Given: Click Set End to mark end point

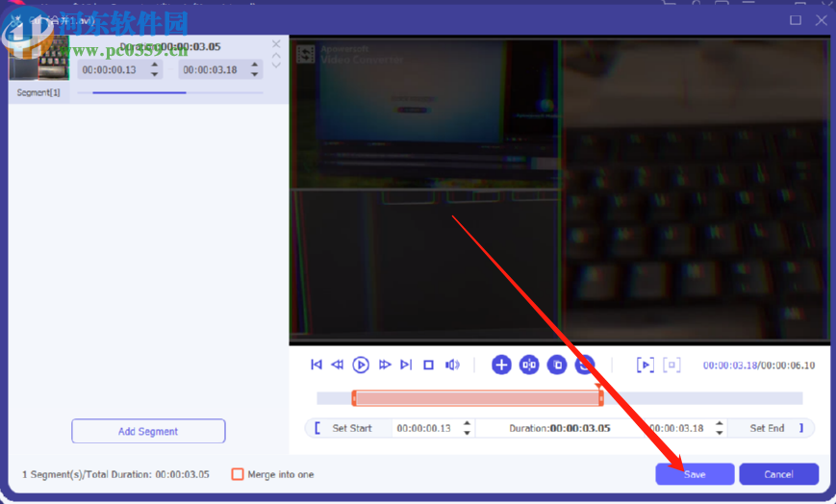Looking at the screenshot, I should (x=767, y=428).
